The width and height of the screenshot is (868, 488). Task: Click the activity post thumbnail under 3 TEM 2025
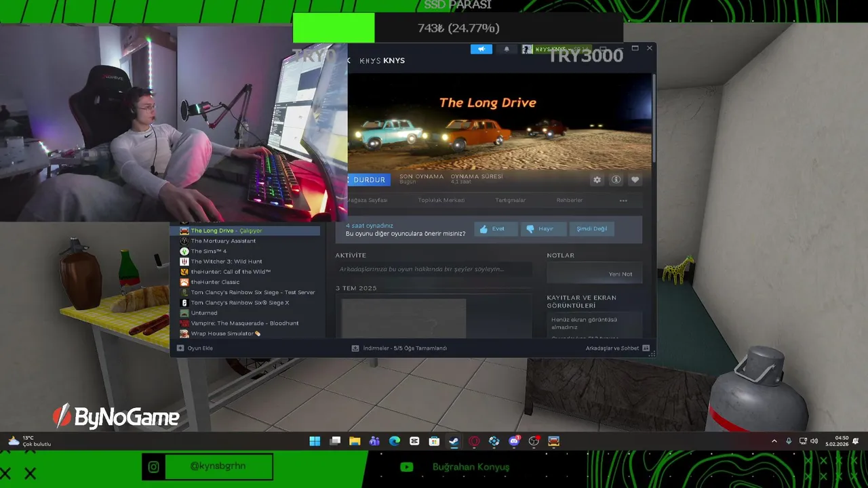click(x=403, y=318)
